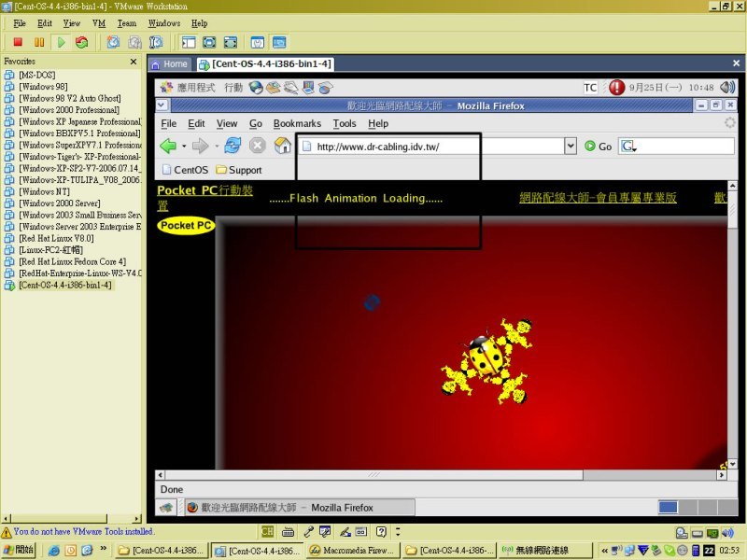Image resolution: width=747 pixels, height=560 pixels.
Task: Click the GNOME panel web browser globe icon
Action: pyautogui.click(x=256, y=88)
